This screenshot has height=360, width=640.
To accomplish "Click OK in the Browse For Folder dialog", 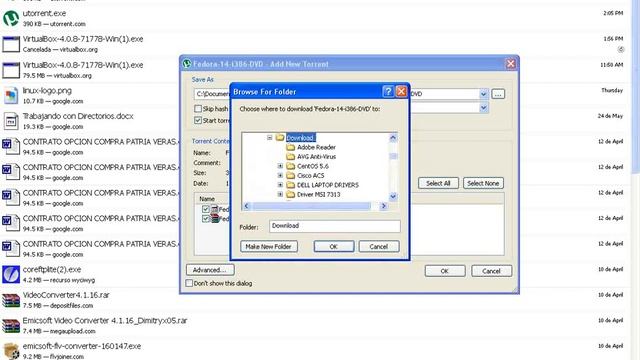I will [x=333, y=247].
